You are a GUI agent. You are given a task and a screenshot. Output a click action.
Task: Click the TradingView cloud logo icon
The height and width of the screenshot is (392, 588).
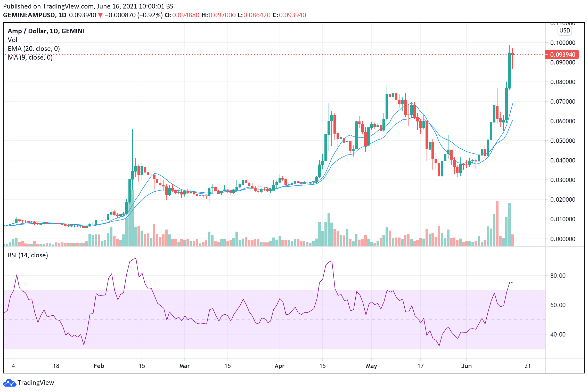10,383
